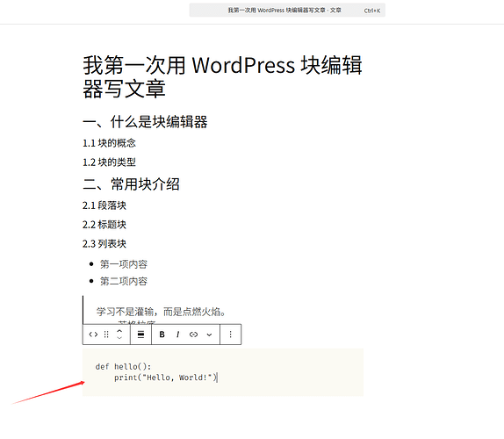Expand more rich text controls dropdown
Screen dimensions: 504x439
click(209, 335)
